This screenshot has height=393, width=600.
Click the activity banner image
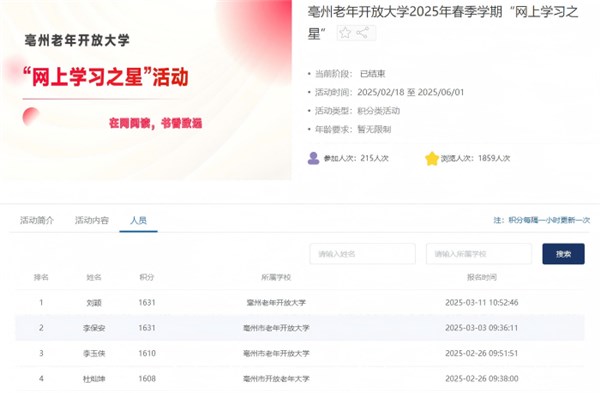(146, 90)
